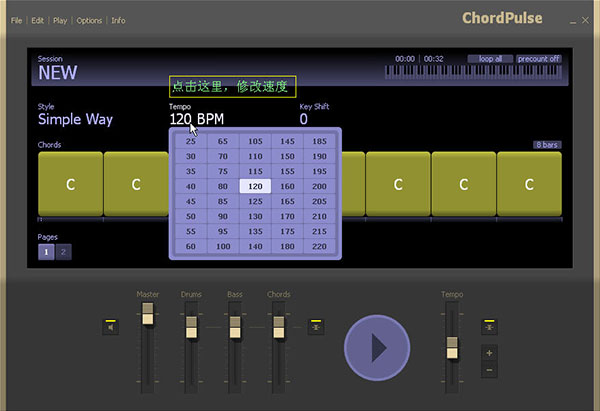Adjust the Master volume fader
Image resolution: width=600 pixels, height=411 pixels.
coord(148,314)
